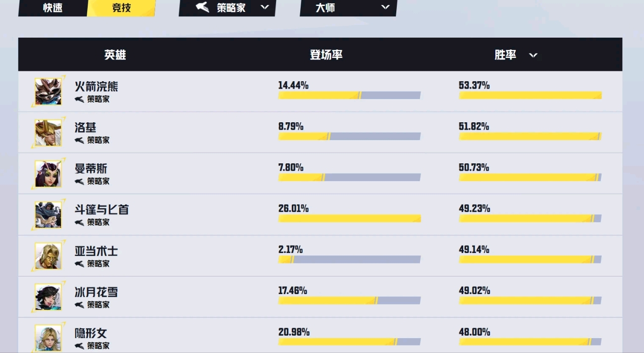Open 隐形女 hero portrait
The height and width of the screenshot is (353, 644).
pos(48,338)
